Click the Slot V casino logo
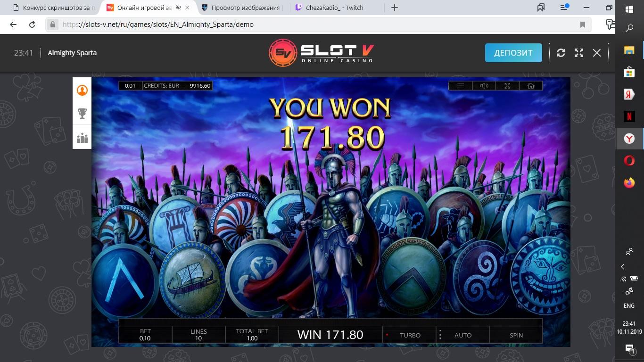This screenshot has height=362, width=644. coord(322,53)
